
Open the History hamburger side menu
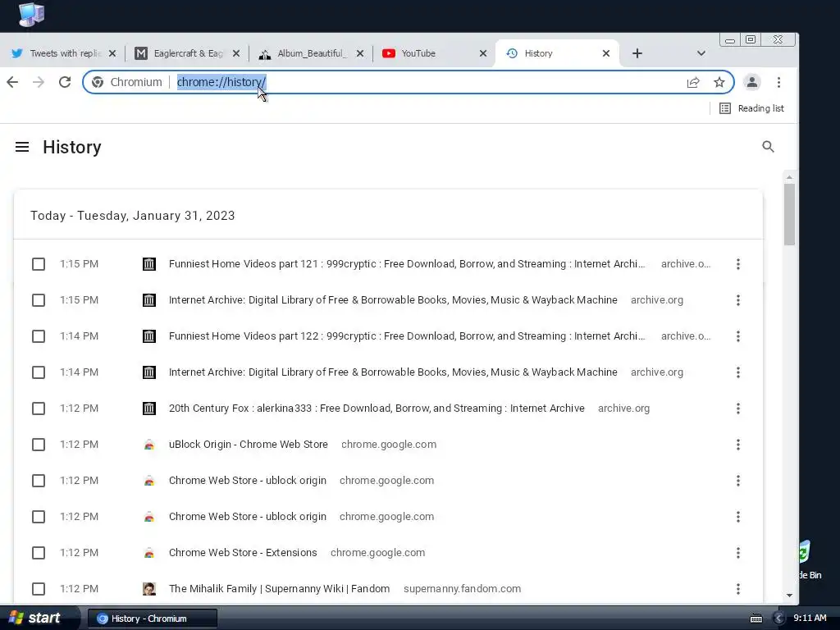(22, 147)
